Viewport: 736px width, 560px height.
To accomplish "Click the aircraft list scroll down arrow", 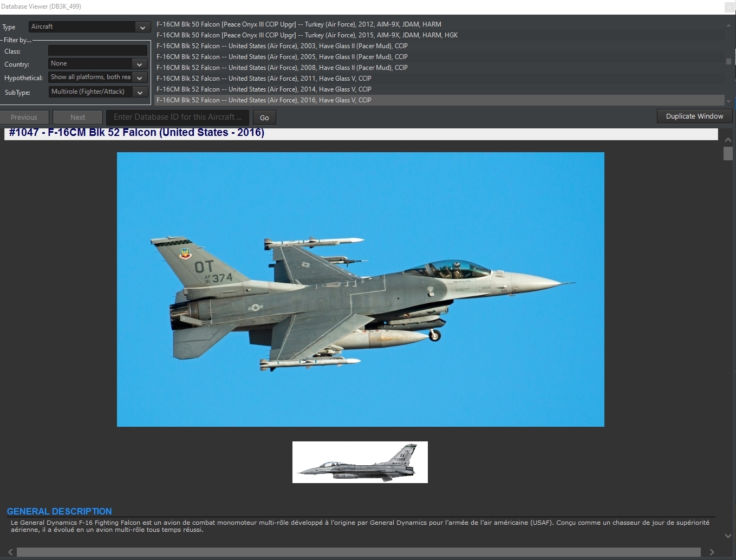I will click(728, 101).
